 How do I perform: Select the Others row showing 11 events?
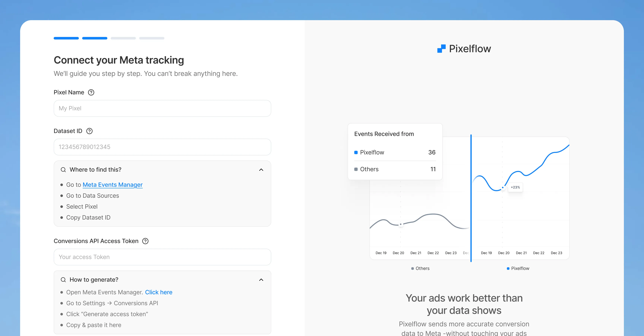click(x=395, y=169)
